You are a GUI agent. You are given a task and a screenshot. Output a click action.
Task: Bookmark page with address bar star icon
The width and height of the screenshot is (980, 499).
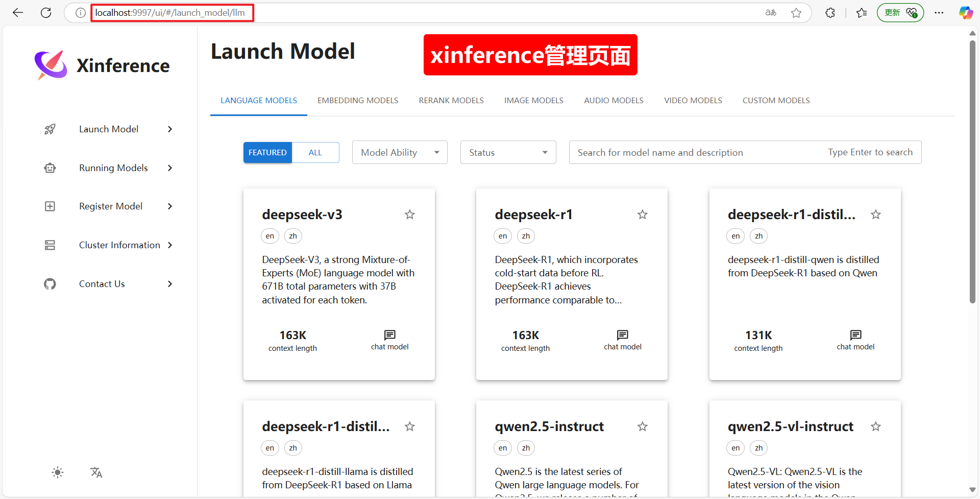pyautogui.click(x=796, y=13)
